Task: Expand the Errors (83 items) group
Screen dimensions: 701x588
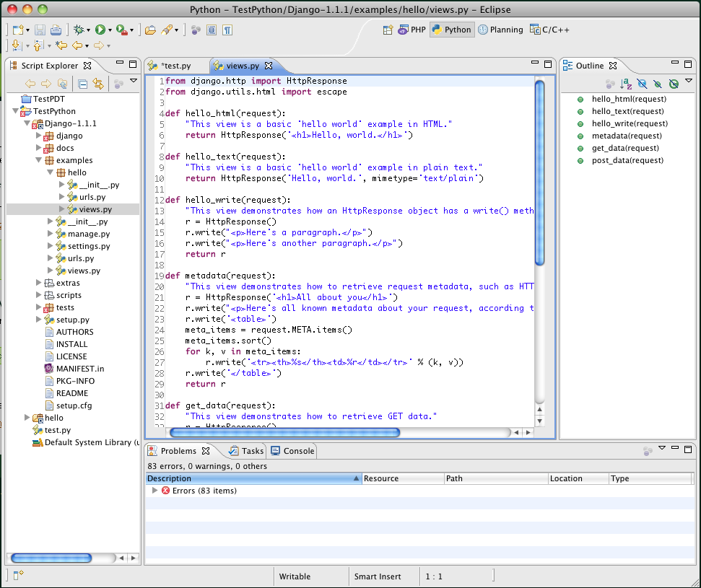Action: [154, 490]
